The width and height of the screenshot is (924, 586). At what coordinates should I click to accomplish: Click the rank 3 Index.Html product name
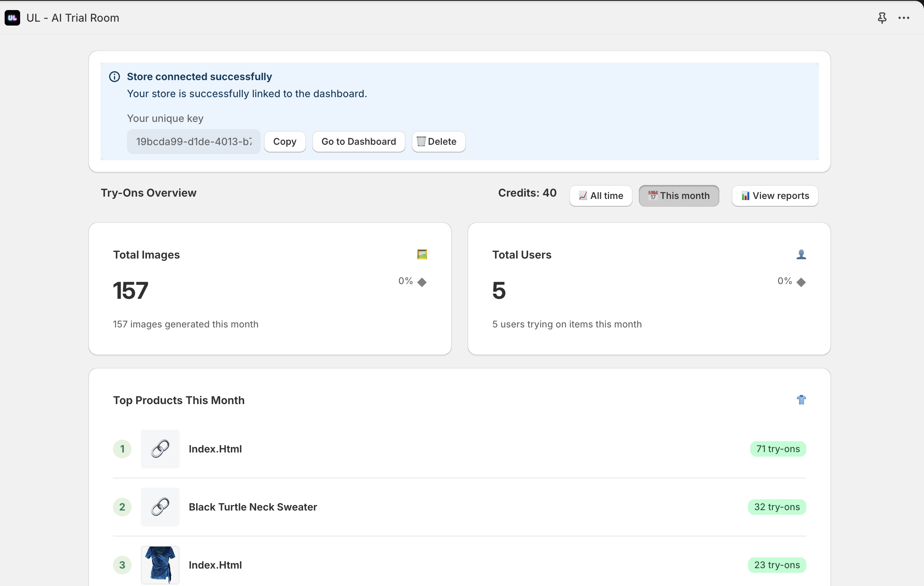(215, 565)
